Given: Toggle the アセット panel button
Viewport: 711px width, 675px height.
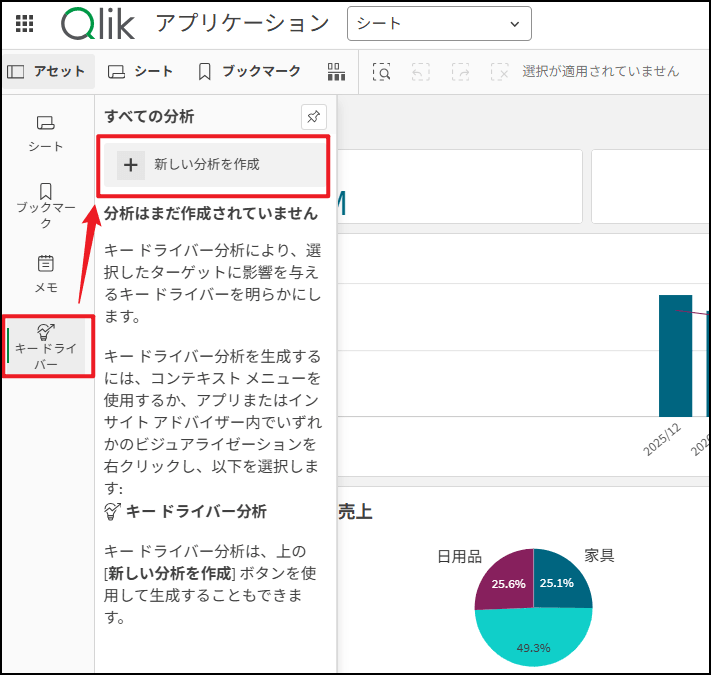Looking at the screenshot, I should click(x=47, y=71).
